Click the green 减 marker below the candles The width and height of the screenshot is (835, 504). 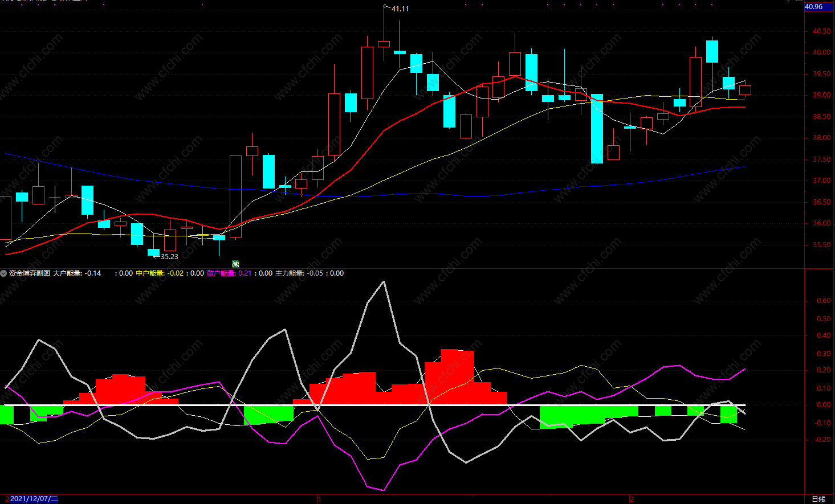(235, 264)
